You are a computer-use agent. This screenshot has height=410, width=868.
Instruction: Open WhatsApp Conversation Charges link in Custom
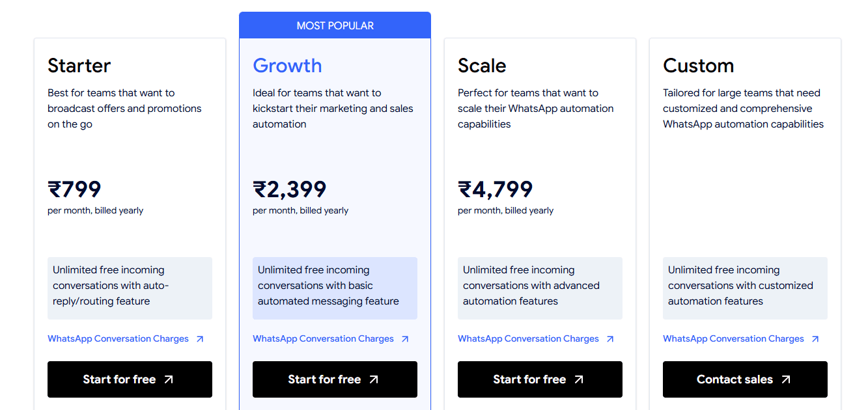click(733, 339)
